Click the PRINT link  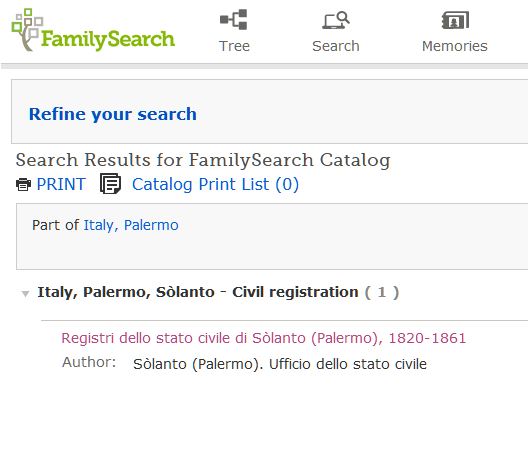click(x=61, y=184)
